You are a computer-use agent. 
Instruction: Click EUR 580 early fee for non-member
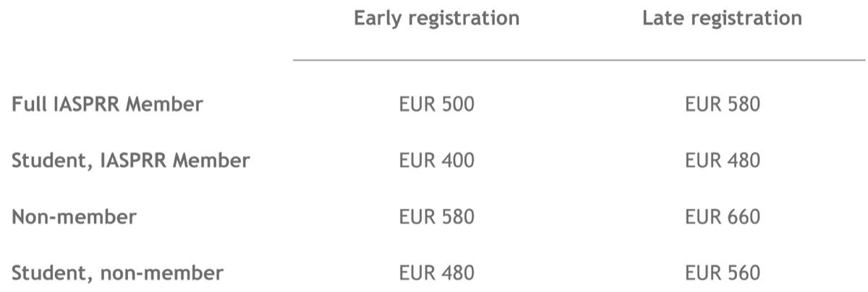pyautogui.click(x=437, y=217)
